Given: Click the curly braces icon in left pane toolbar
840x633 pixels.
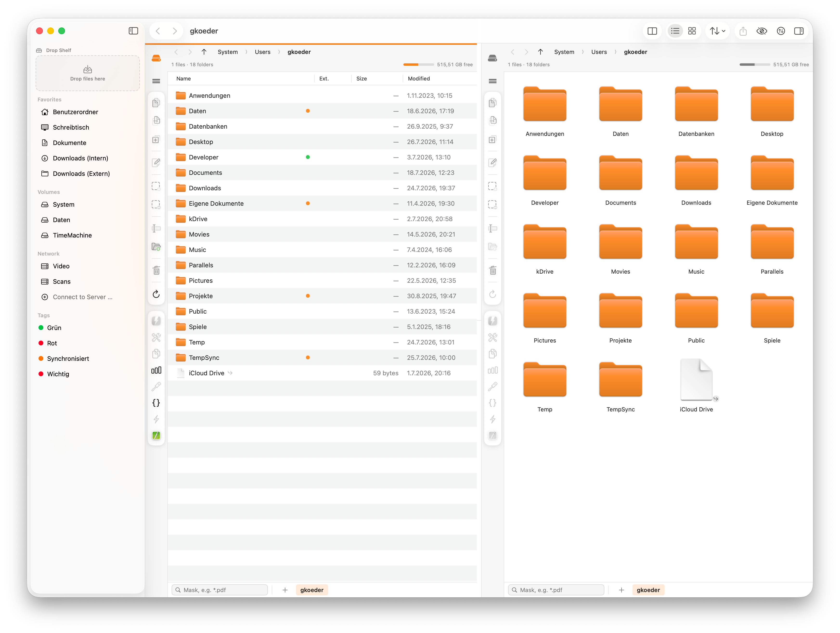Looking at the screenshot, I should pos(156,403).
